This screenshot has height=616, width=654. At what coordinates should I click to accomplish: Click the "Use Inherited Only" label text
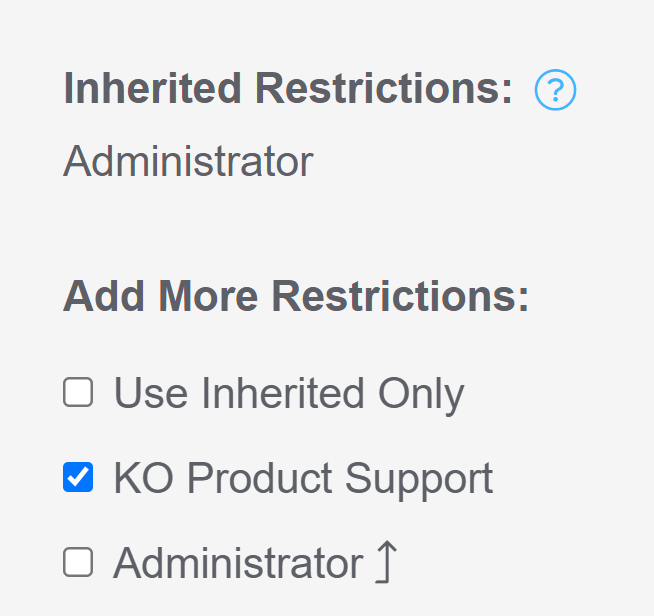click(288, 394)
